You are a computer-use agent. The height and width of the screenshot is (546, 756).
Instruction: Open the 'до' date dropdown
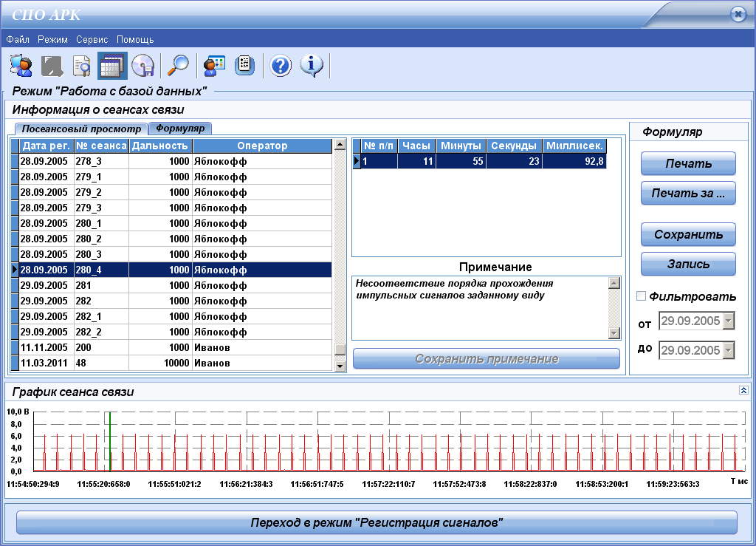(729, 349)
